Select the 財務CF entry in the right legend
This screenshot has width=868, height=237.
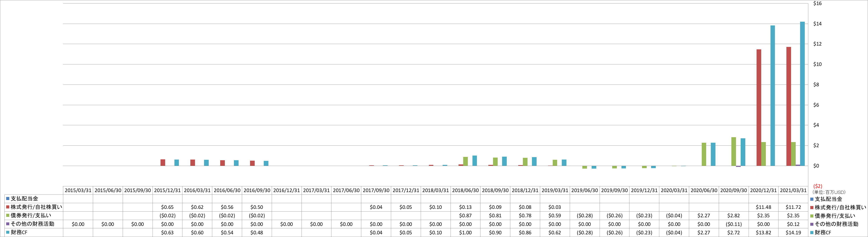(x=820, y=233)
